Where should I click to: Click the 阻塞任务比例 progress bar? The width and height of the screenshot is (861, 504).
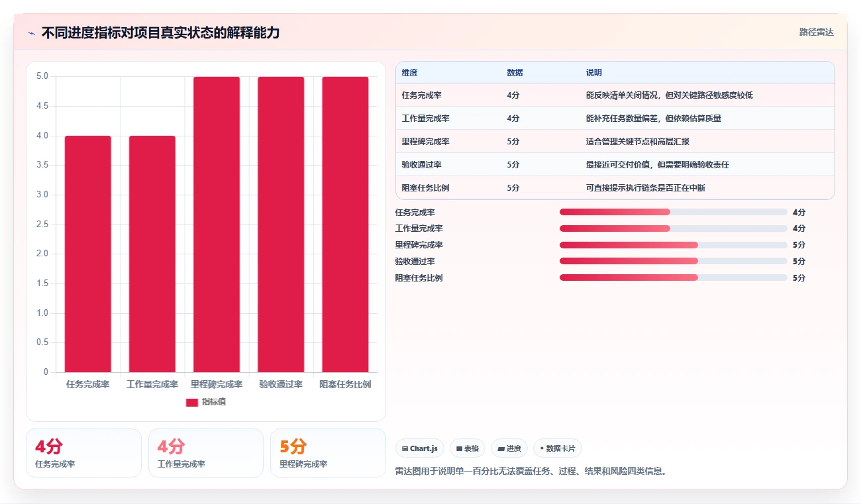(673, 278)
